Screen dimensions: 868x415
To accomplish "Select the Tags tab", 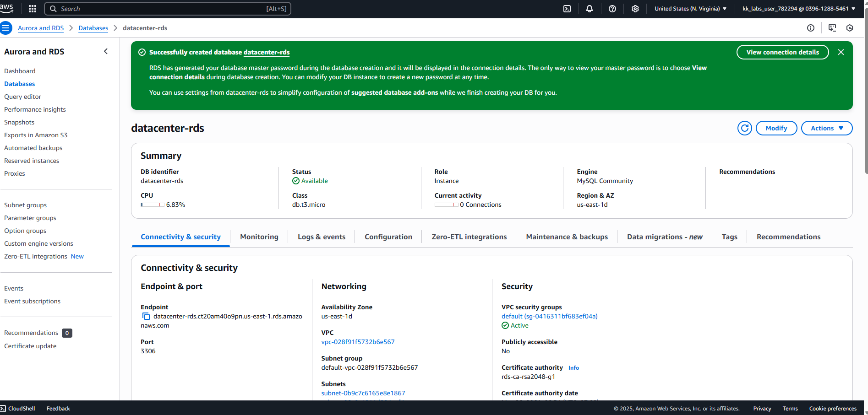I will [x=730, y=237].
